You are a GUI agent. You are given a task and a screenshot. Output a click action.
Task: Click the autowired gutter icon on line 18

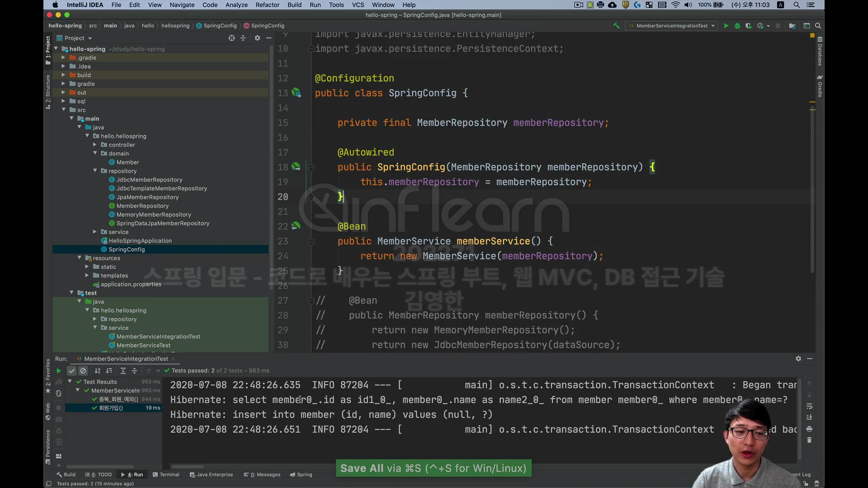click(296, 167)
